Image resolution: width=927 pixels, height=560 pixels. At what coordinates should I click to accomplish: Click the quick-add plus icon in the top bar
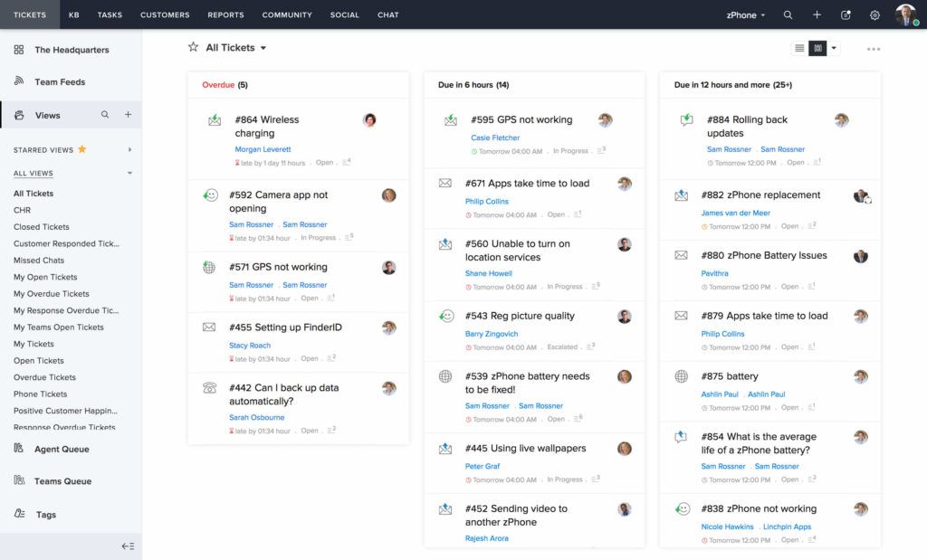pos(817,14)
